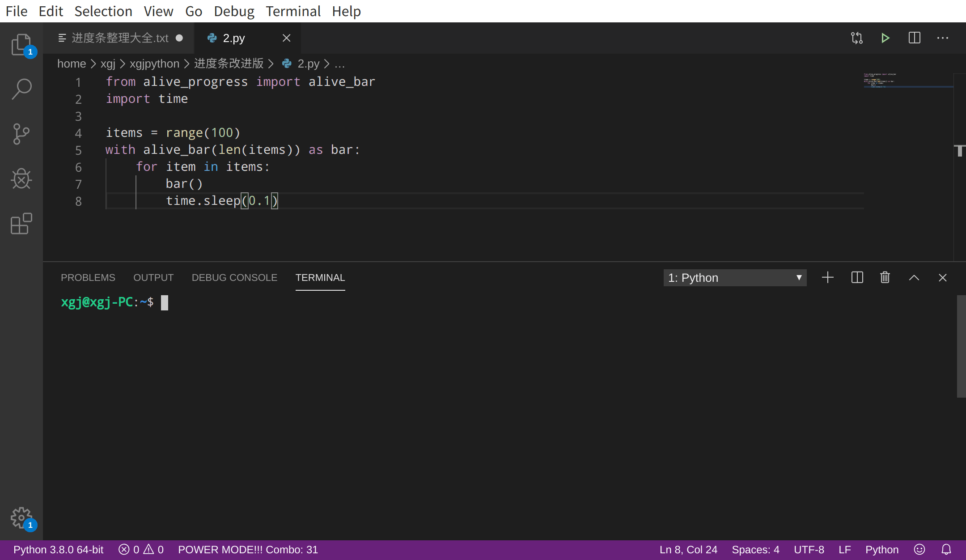The width and height of the screenshot is (966, 560).
Task: Select the PROBLEMS tab
Action: (88, 277)
